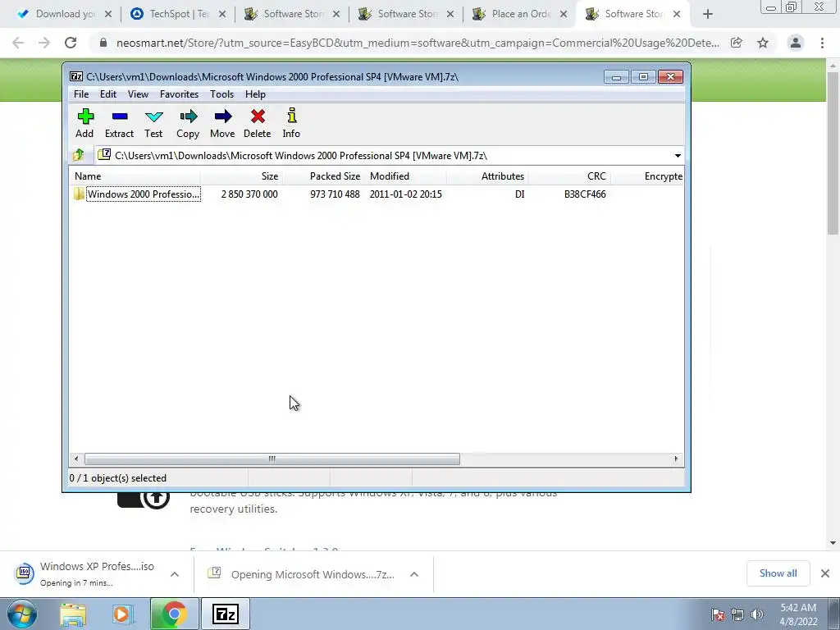840x630 pixels.
Task: Click the Chrome URL address field
Action: (x=418, y=43)
